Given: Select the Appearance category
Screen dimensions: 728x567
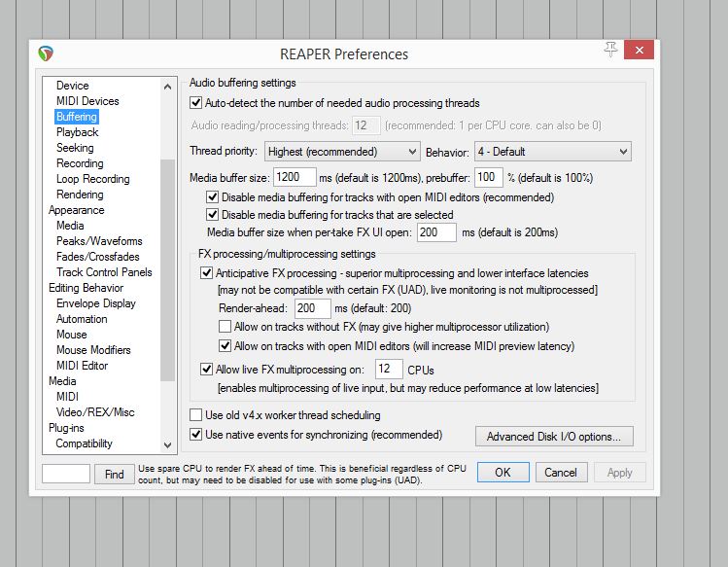Looking at the screenshot, I should tap(76, 210).
